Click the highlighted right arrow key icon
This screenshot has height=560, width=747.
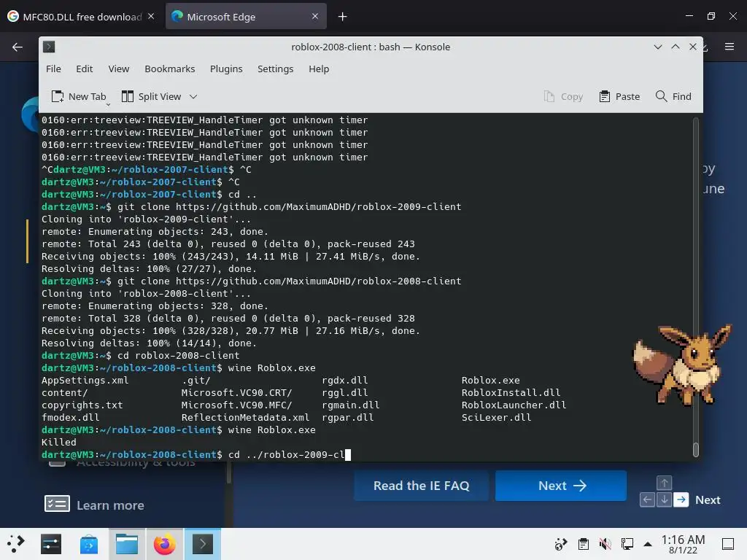coord(681,500)
